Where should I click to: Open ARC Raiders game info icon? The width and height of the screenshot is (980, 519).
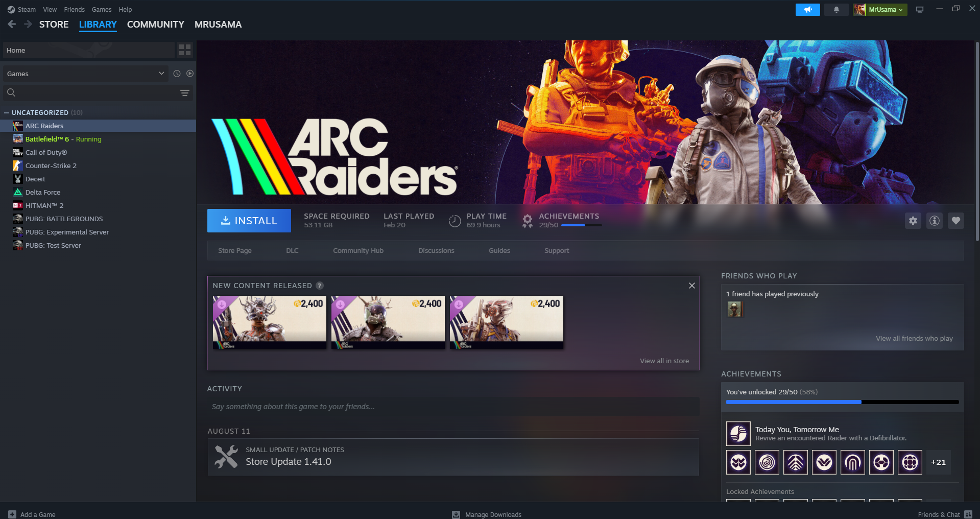tap(935, 221)
